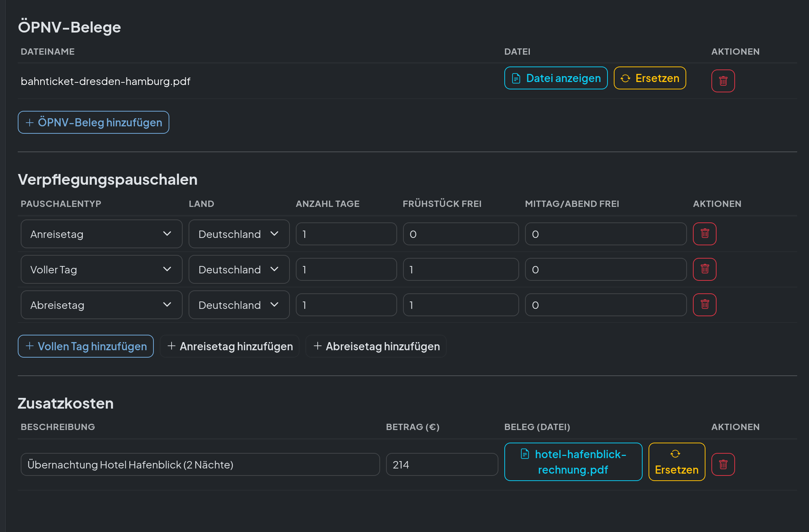809x532 pixels.
Task: Click the BESCHREIBUNG column header
Action: [x=58, y=427]
